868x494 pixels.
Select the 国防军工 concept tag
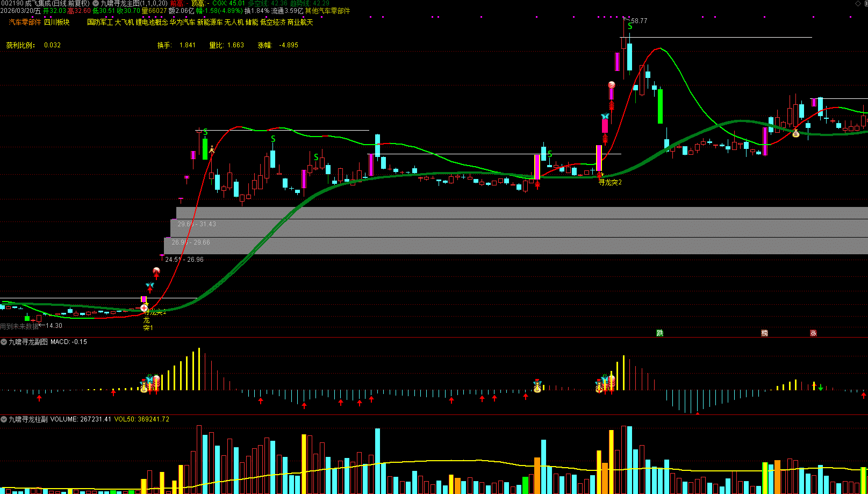[100, 22]
